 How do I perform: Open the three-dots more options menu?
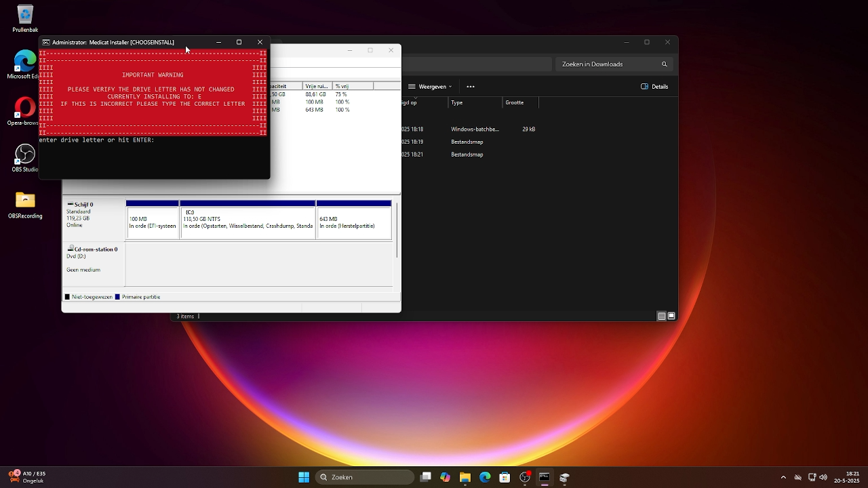click(x=471, y=87)
